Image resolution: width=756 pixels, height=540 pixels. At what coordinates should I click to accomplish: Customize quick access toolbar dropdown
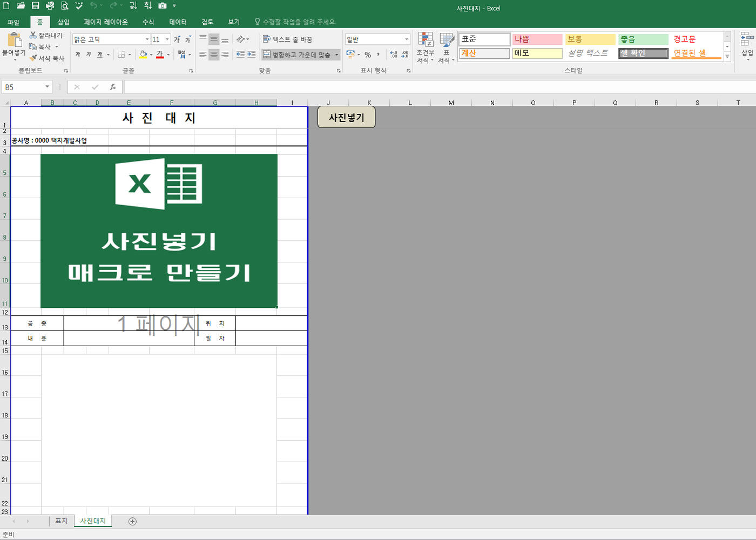point(174,5)
